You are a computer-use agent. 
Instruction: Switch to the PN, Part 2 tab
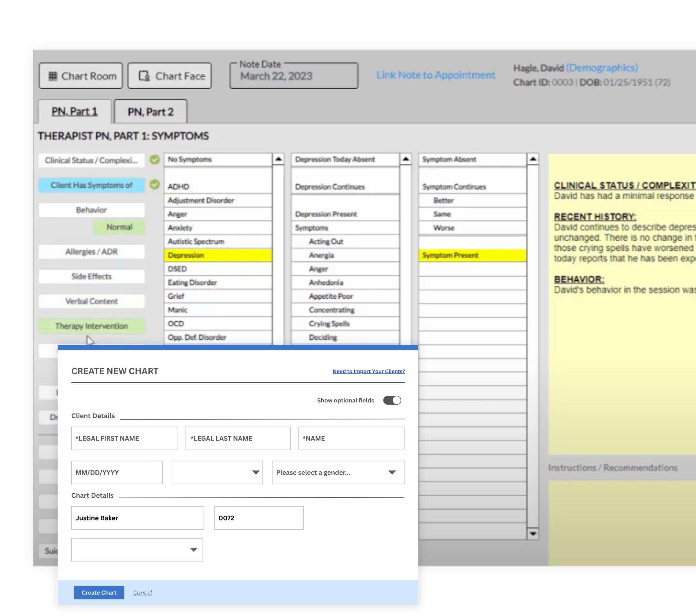click(151, 111)
